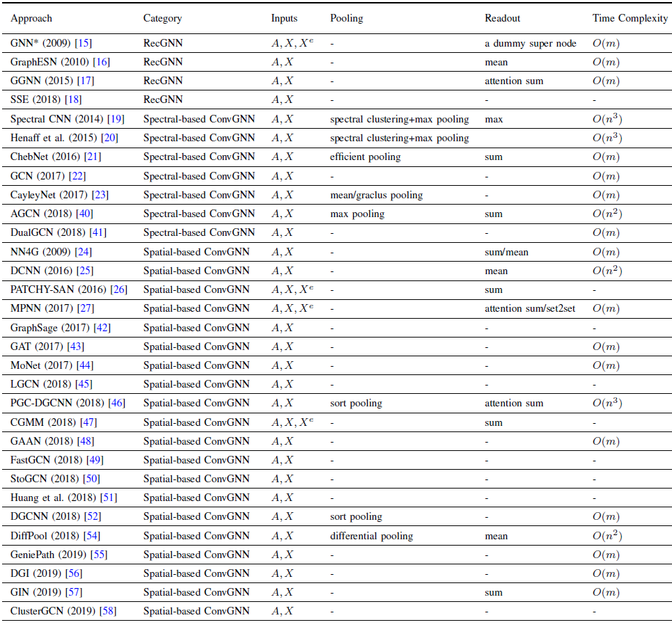This screenshot has width=672, height=627.
Task: Follow citation [58] for ClusterGCN
Action: tap(107, 611)
